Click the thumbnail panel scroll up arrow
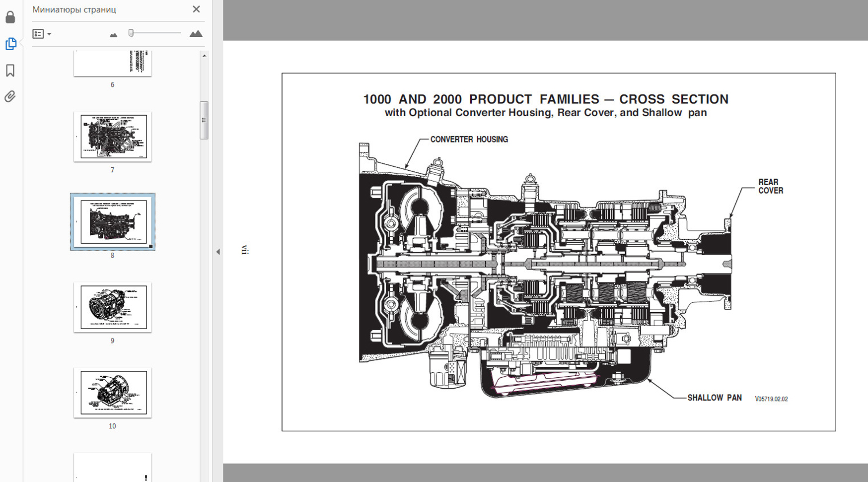Viewport: 868px width, 482px height. click(204, 56)
